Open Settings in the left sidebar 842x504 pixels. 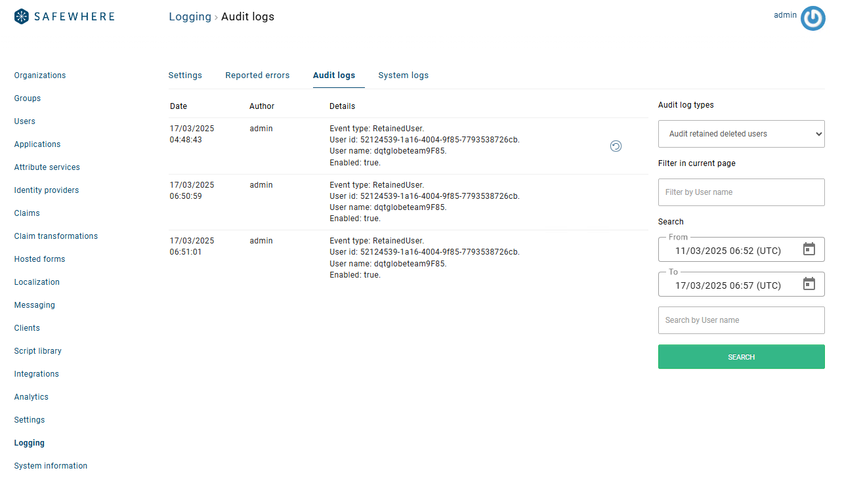[30, 420]
